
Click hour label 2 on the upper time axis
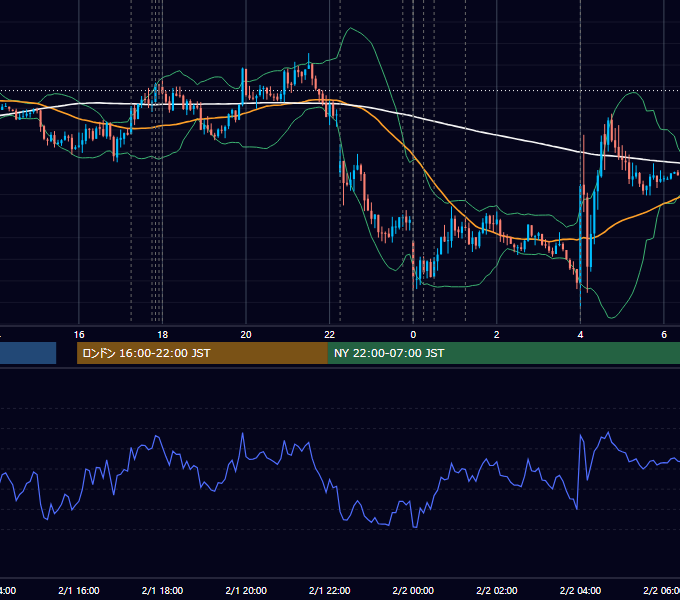coord(497,335)
